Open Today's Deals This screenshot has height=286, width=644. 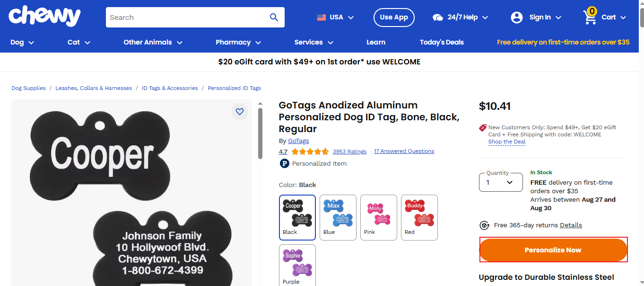click(x=442, y=42)
